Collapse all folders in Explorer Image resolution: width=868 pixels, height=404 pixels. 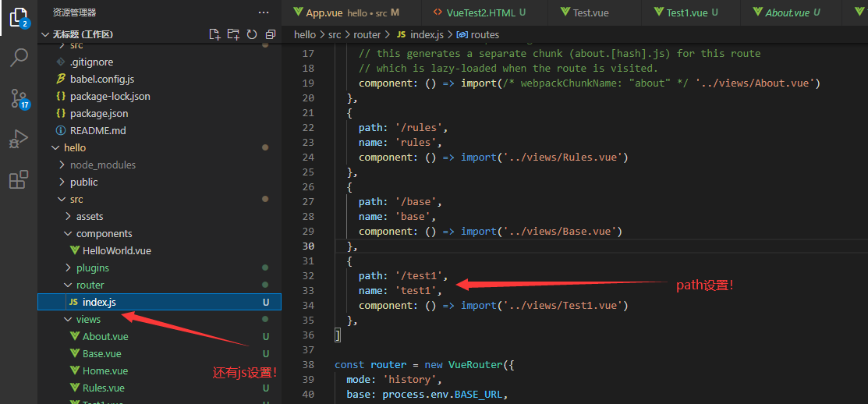[x=270, y=35]
